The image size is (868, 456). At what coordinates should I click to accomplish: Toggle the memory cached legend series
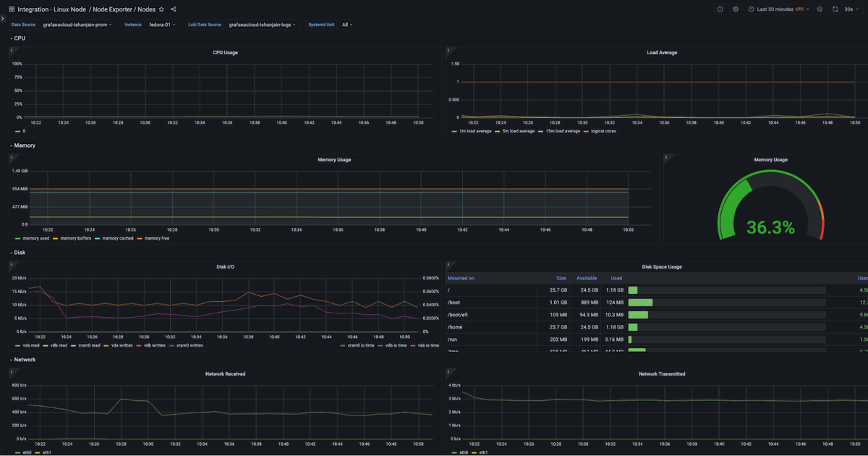pyautogui.click(x=114, y=238)
